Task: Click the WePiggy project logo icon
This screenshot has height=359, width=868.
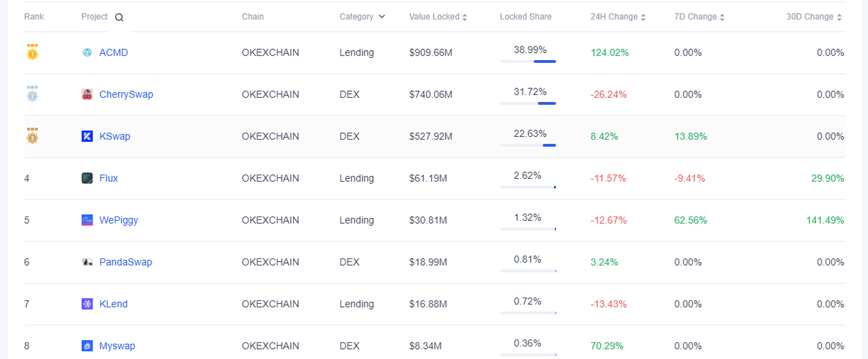Action: pyautogui.click(x=87, y=220)
